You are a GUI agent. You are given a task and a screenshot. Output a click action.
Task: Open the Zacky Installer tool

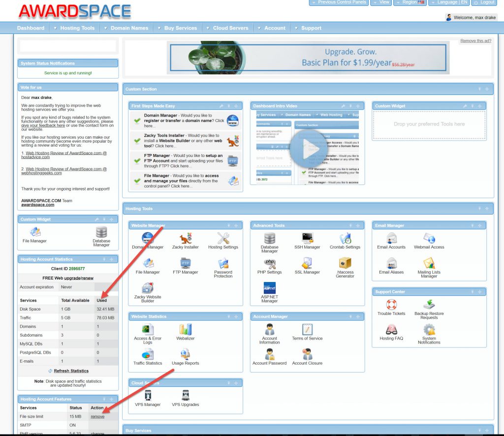coord(185,240)
